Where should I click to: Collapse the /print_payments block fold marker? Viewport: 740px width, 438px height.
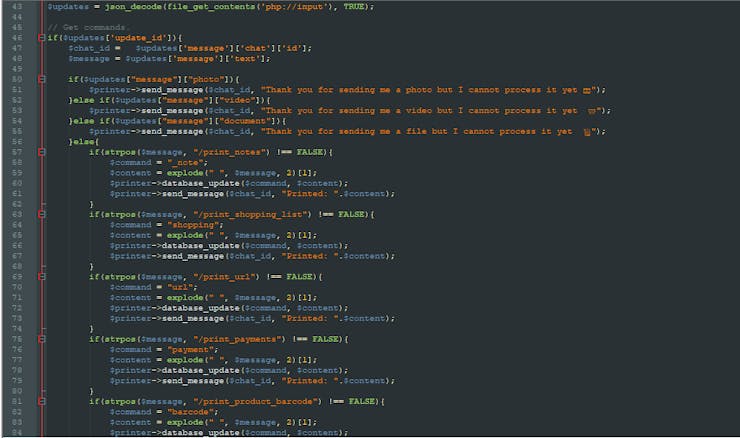[42, 339]
